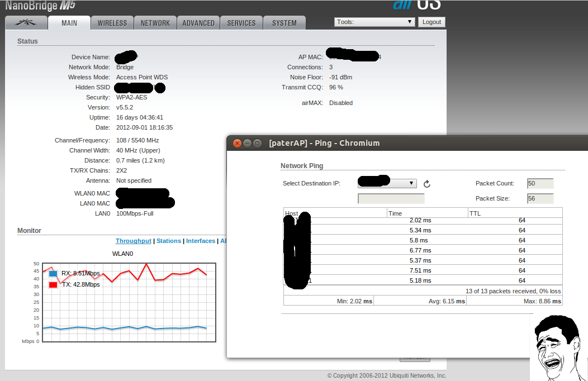The height and width of the screenshot is (381, 588).
Task: Minimize the Ping Chromium window
Action: [247, 143]
